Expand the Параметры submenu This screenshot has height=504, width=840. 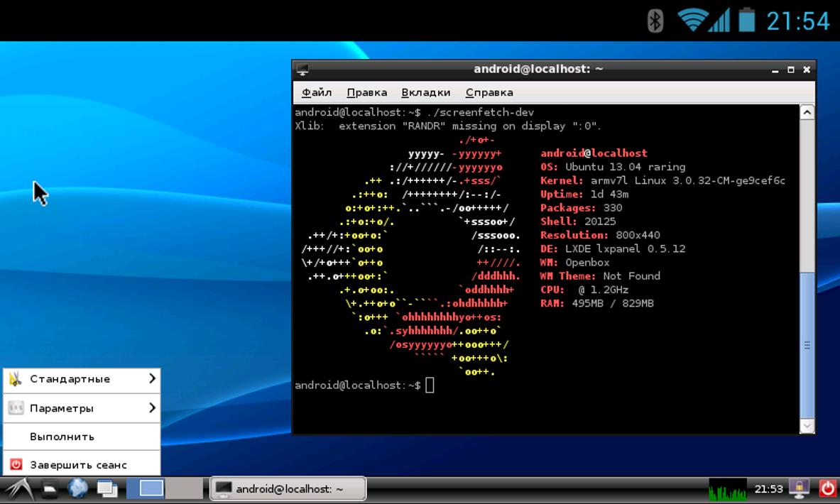(x=82, y=408)
